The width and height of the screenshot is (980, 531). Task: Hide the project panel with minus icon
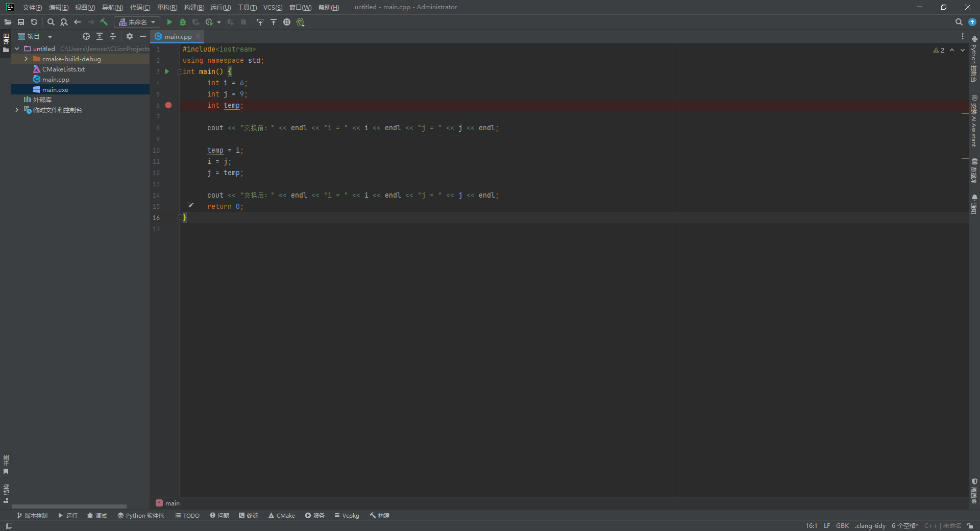pyautogui.click(x=143, y=36)
